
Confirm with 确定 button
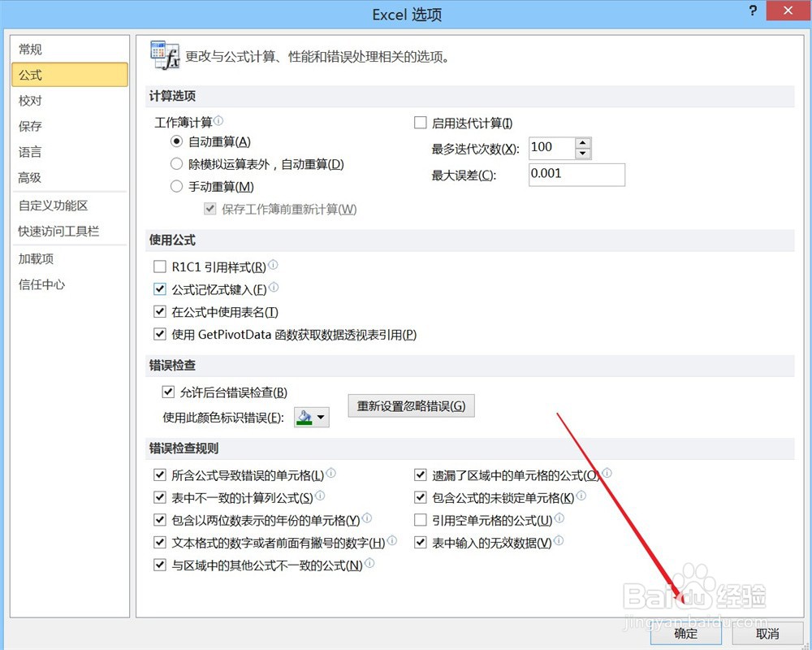pyautogui.click(x=685, y=634)
